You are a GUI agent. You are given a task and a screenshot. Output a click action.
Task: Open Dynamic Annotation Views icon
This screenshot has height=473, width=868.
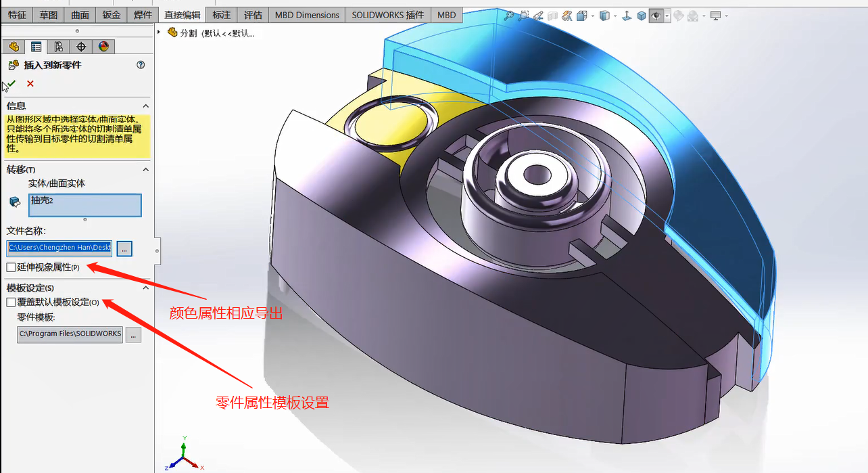coord(567,16)
